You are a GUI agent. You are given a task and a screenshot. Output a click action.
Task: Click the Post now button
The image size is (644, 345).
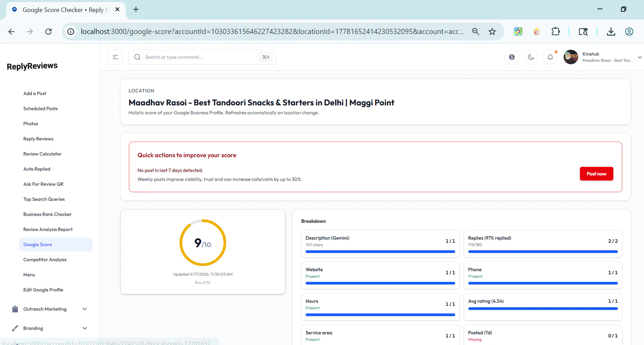tap(596, 174)
